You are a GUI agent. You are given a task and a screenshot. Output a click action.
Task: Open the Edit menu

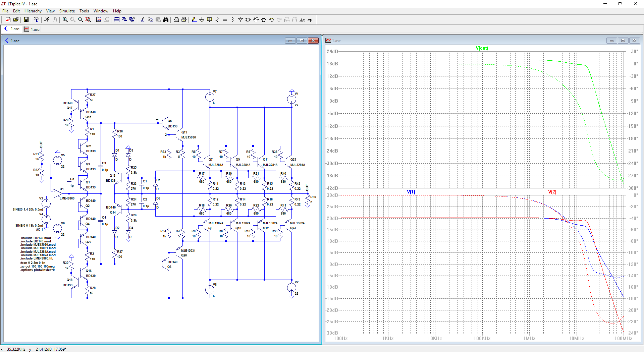(16, 11)
